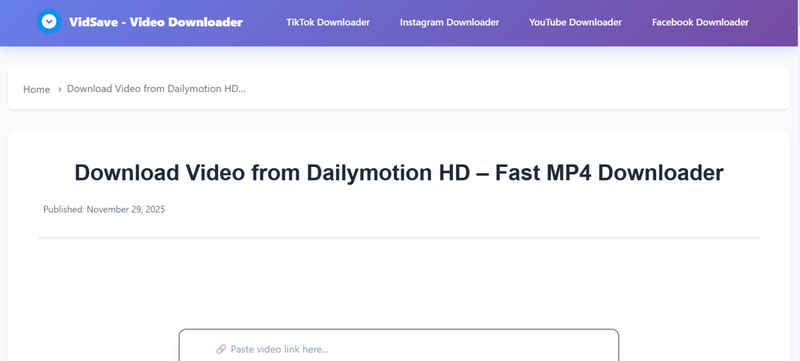Open TikTok Downloader page
The image size is (800, 361).
click(328, 22)
